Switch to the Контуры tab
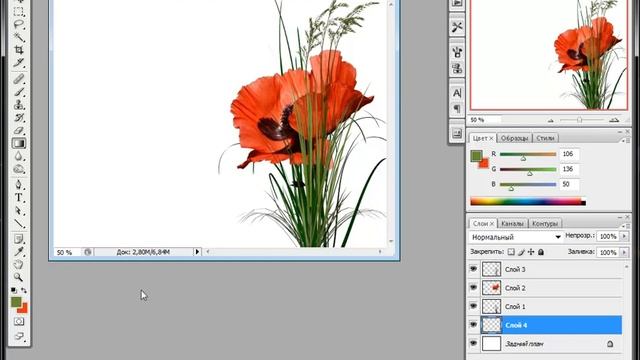 545,224
